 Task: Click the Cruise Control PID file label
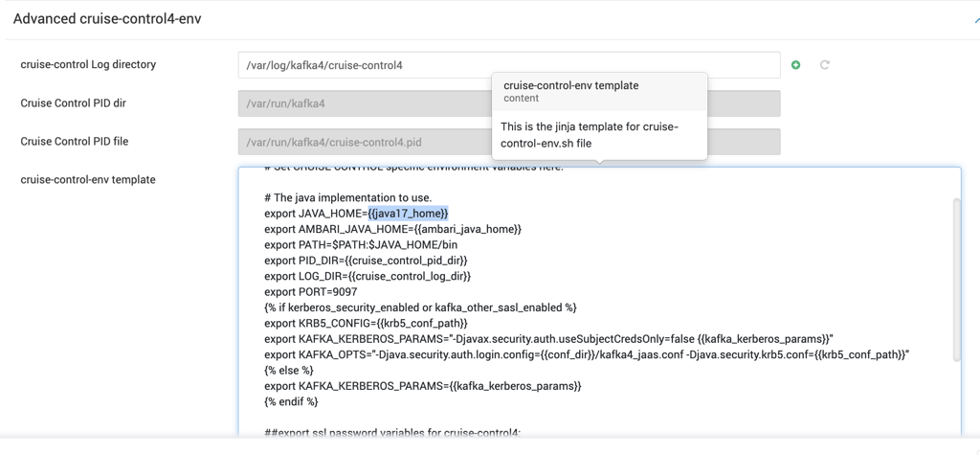[75, 142]
